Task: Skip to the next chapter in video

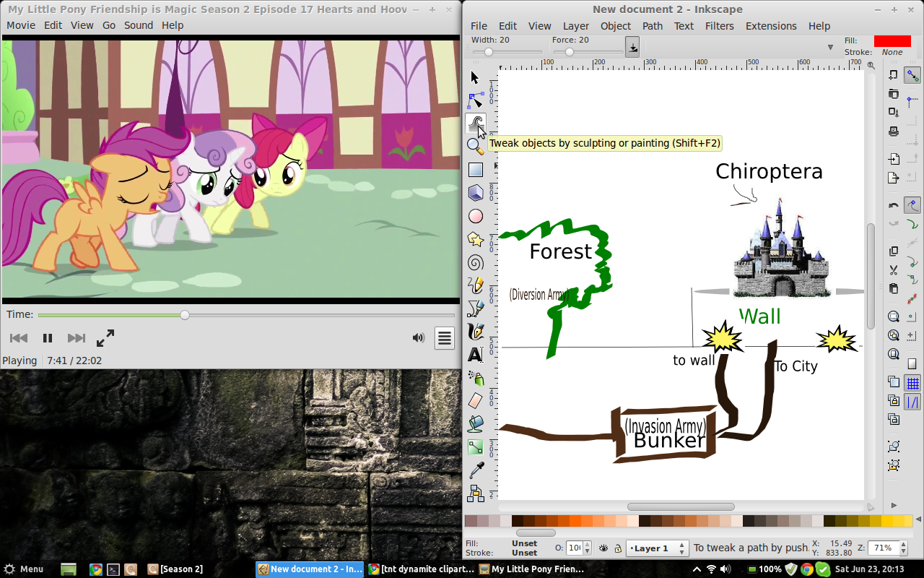Action: [77, 338]
